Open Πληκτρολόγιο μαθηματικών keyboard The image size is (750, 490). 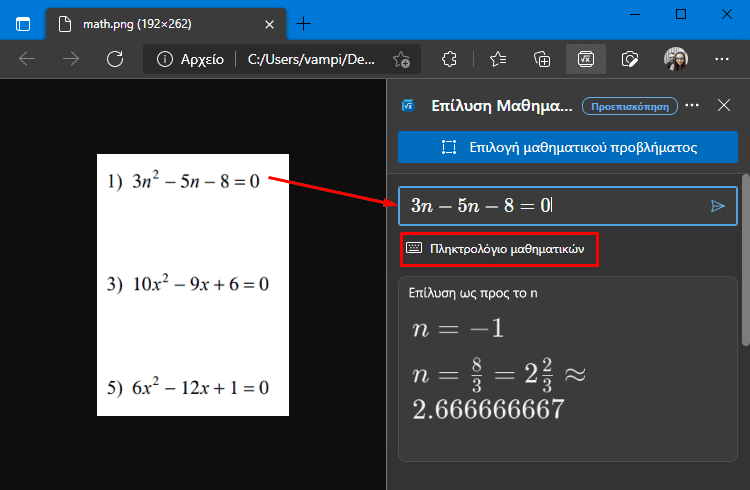[x=499, y=249]
